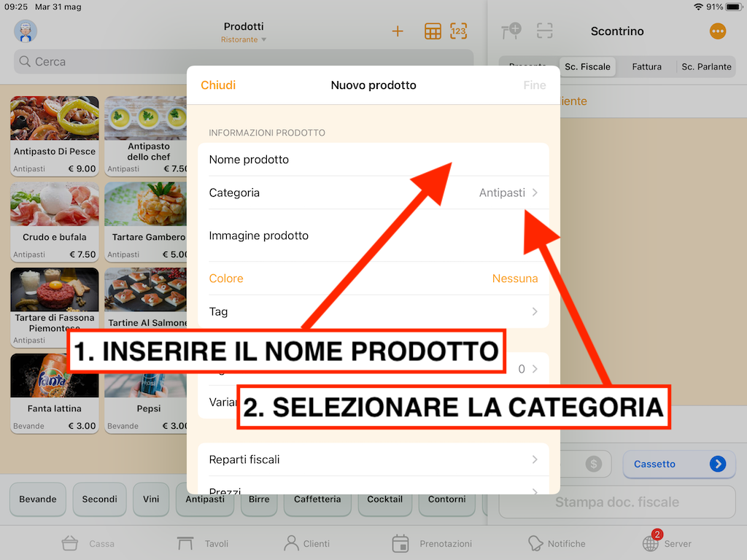Image resolution: width=747 pixels, height=560 pixels.
Task: Select the Cocktail category filter
Action: click(385, 500)
